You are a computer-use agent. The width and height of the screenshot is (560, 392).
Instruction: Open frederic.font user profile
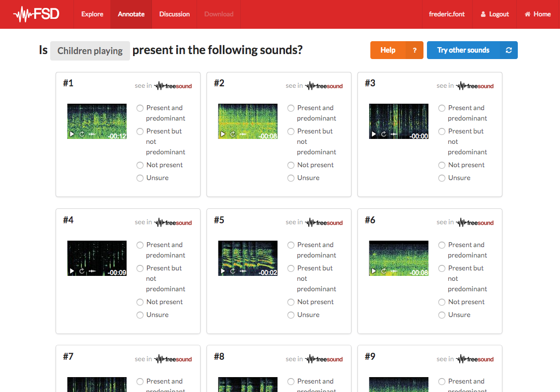(x=447, y=14)
